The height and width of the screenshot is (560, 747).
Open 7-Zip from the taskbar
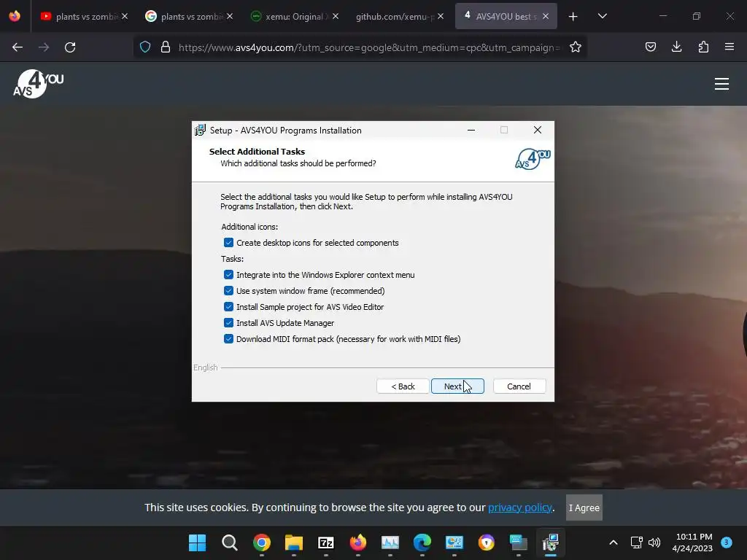[326, 542]
